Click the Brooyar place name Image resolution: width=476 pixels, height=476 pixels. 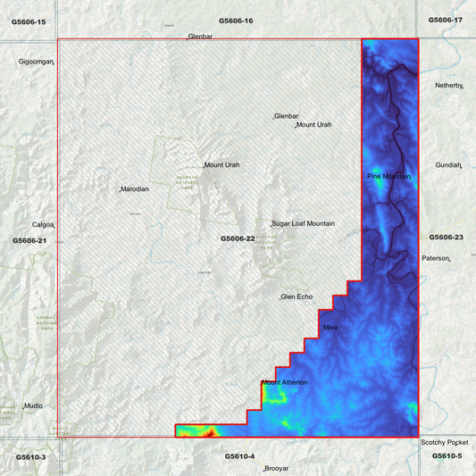276,469
